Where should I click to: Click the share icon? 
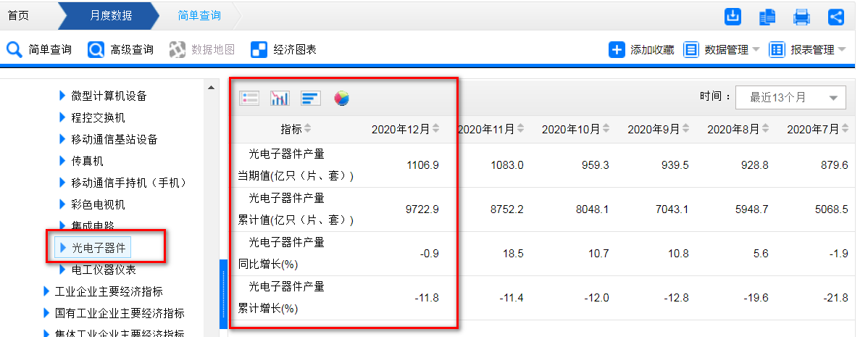(x=835, y=16)
